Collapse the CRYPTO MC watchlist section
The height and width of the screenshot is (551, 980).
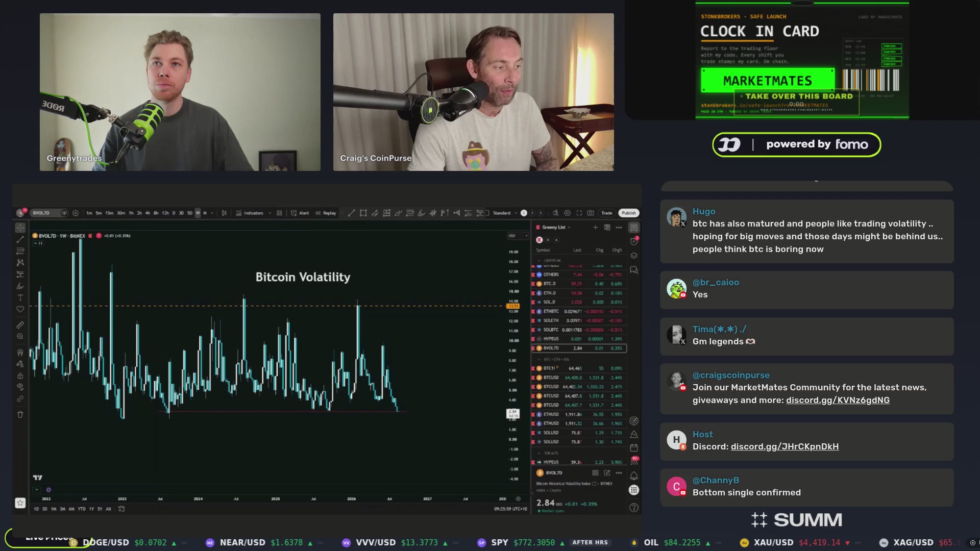(x=539, y=260)
